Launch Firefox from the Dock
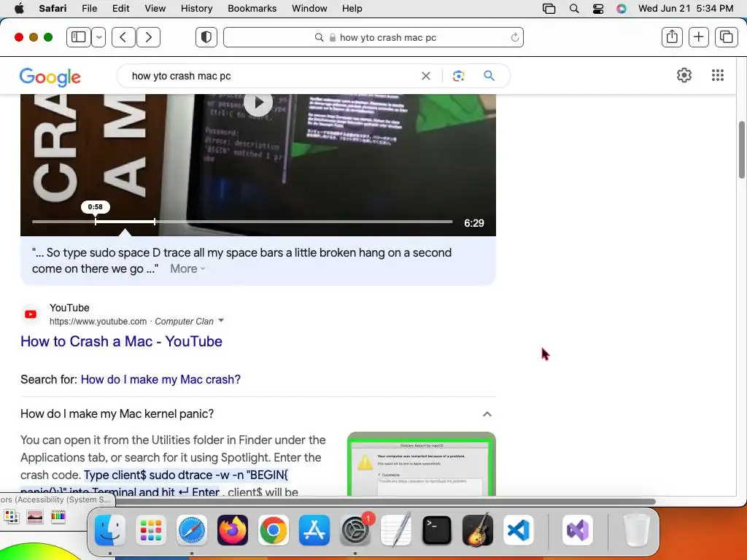This screenshot has height=560, width=747. pyautogui.click(x=233, y=530)
